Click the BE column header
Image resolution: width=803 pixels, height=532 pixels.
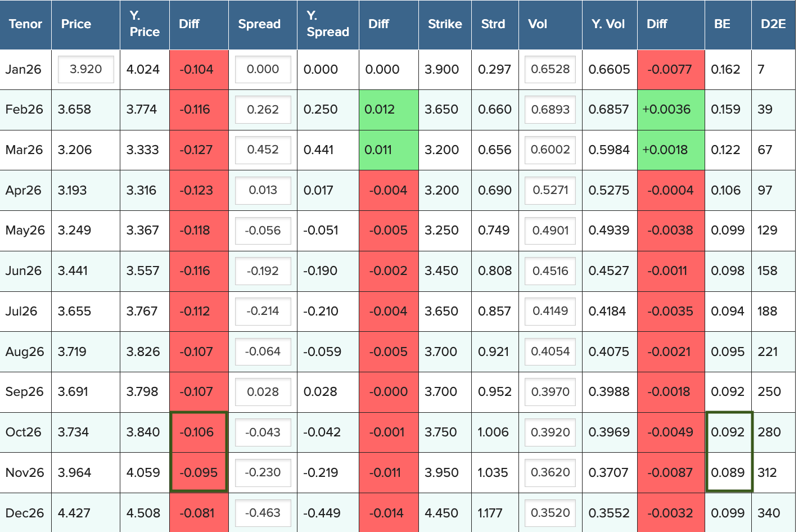pyautogui.click(x=722, y=24)
